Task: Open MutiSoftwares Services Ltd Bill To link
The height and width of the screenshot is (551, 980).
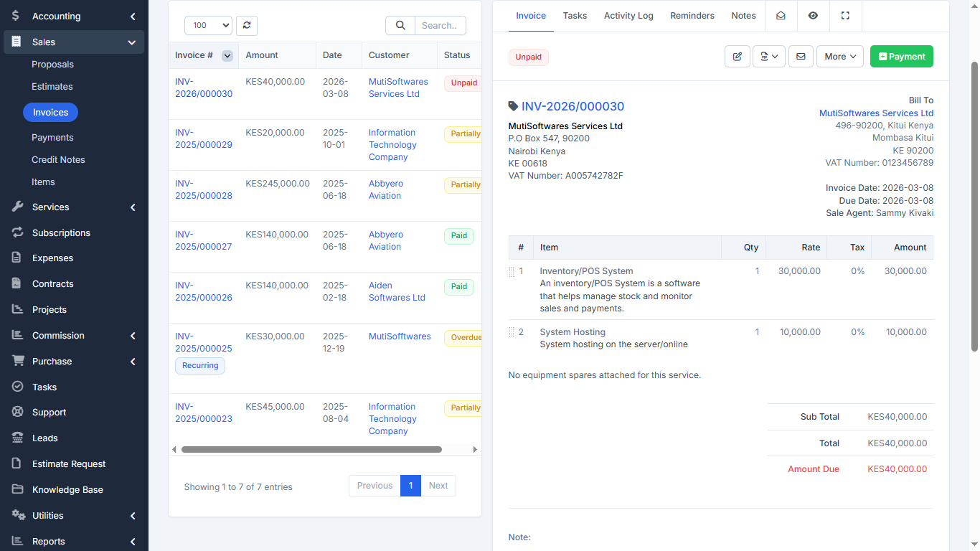Action: pyautogui.click(x=876, y=113)
